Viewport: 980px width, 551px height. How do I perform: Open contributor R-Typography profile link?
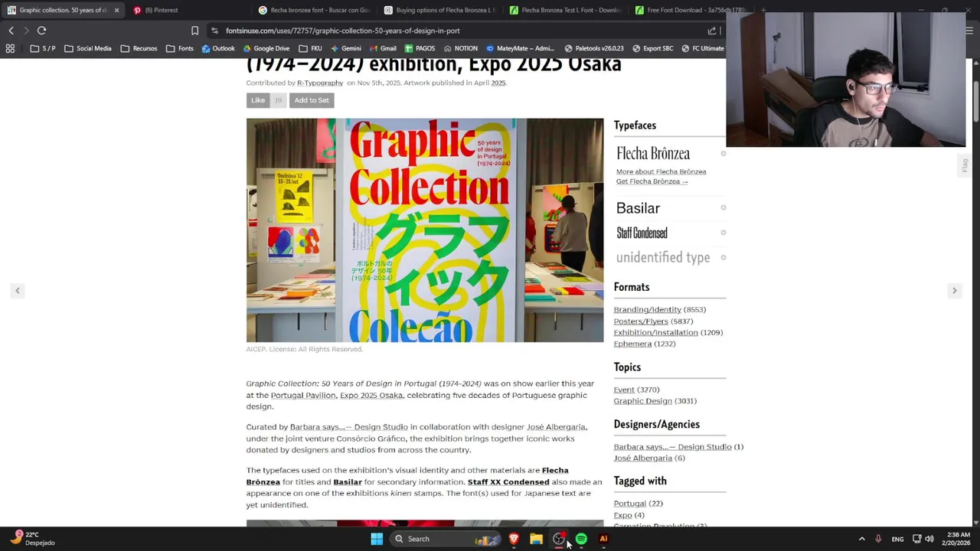(x=320, y=83)
